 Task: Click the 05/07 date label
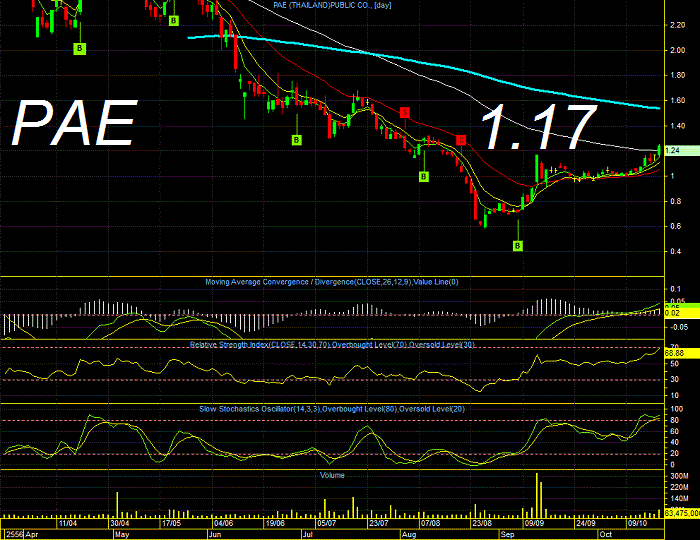pos(326,523)
